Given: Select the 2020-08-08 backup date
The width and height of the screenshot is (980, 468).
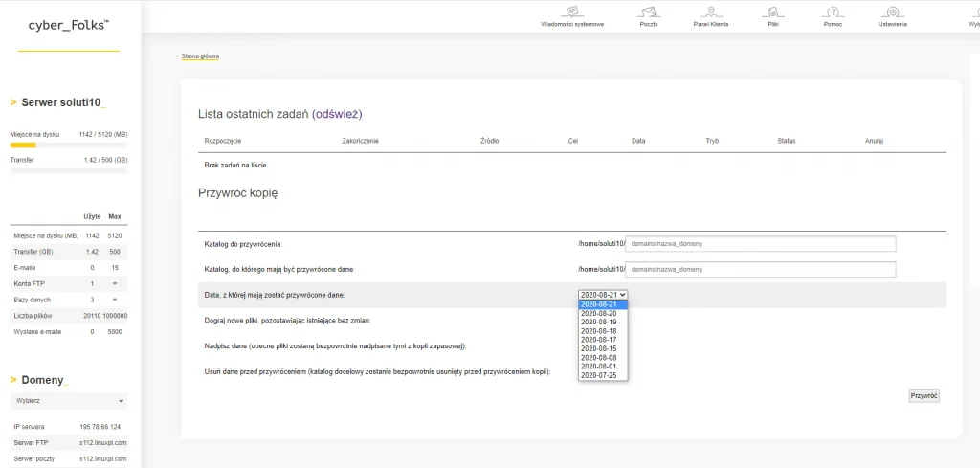Looking at the screenshot, I should point(603,357).
